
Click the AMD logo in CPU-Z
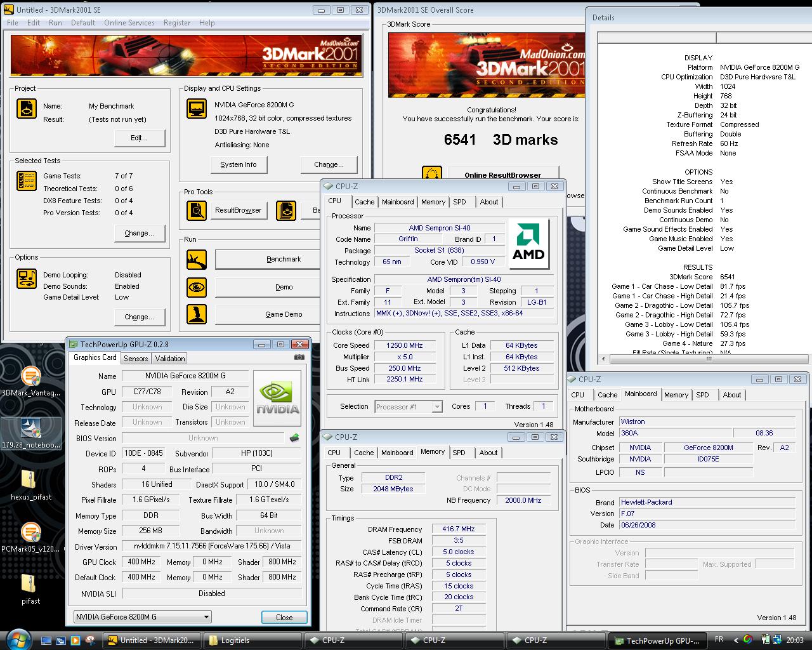(528, 244)
